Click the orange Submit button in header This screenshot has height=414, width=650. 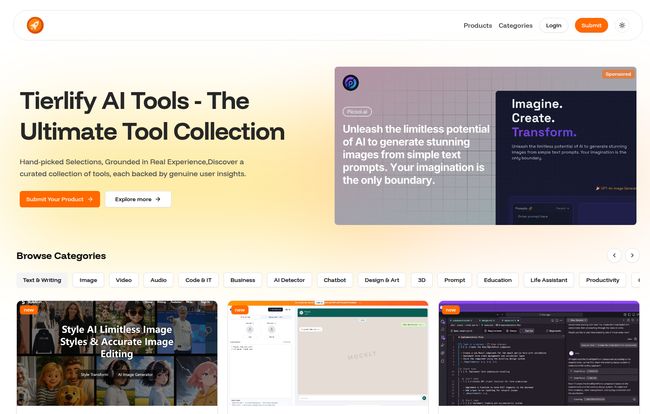(591, 25)
